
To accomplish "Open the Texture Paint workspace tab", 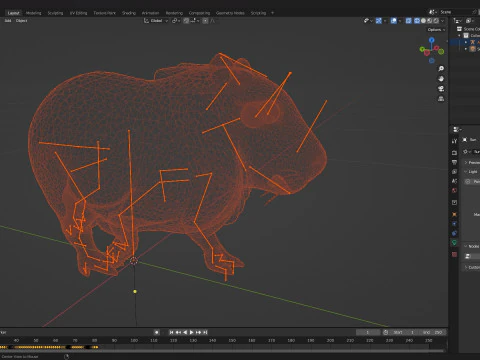I will tap(104, 13).
